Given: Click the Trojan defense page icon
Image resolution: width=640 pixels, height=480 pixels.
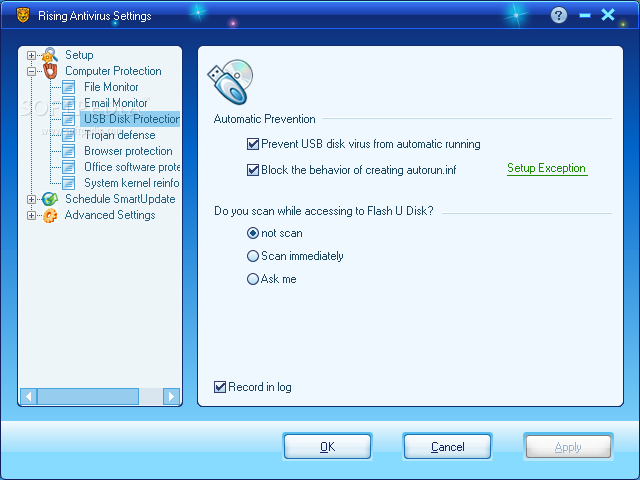Looking at the screenshot, I should (69, 135).
